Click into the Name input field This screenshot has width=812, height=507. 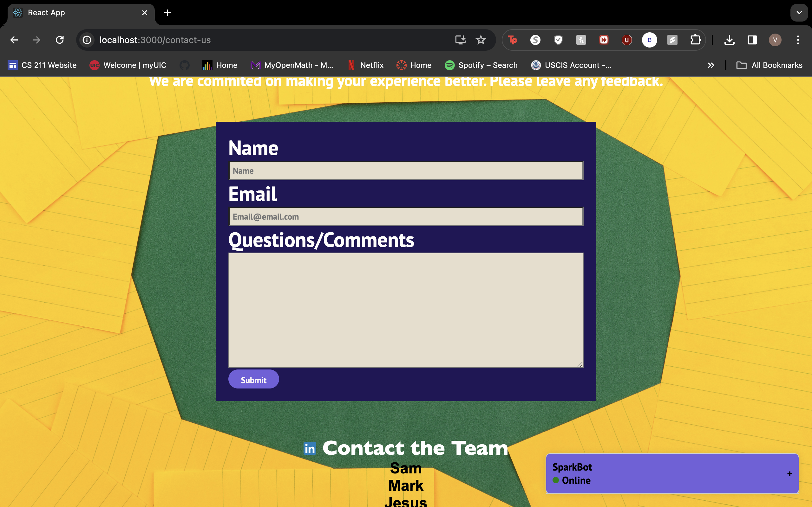pyautogui.click(x=406, y=171)
